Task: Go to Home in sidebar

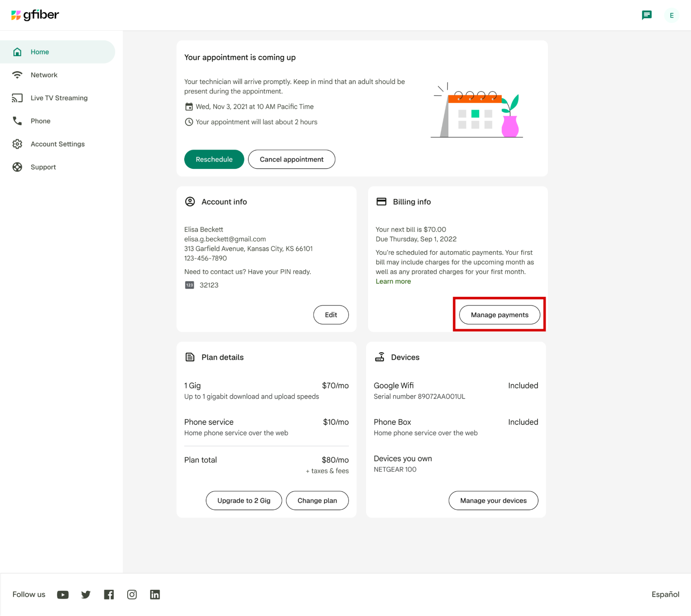Action: (57, 52)
